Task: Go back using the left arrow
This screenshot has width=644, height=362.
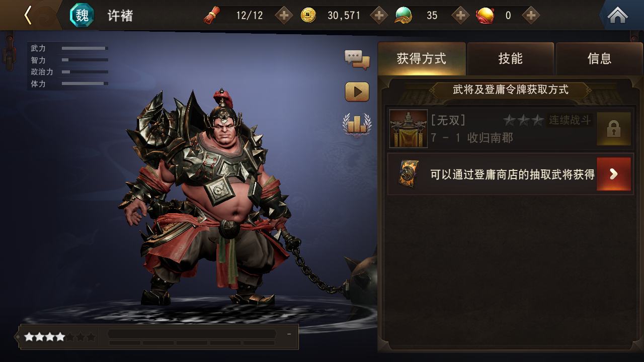Action: [28, 15]
